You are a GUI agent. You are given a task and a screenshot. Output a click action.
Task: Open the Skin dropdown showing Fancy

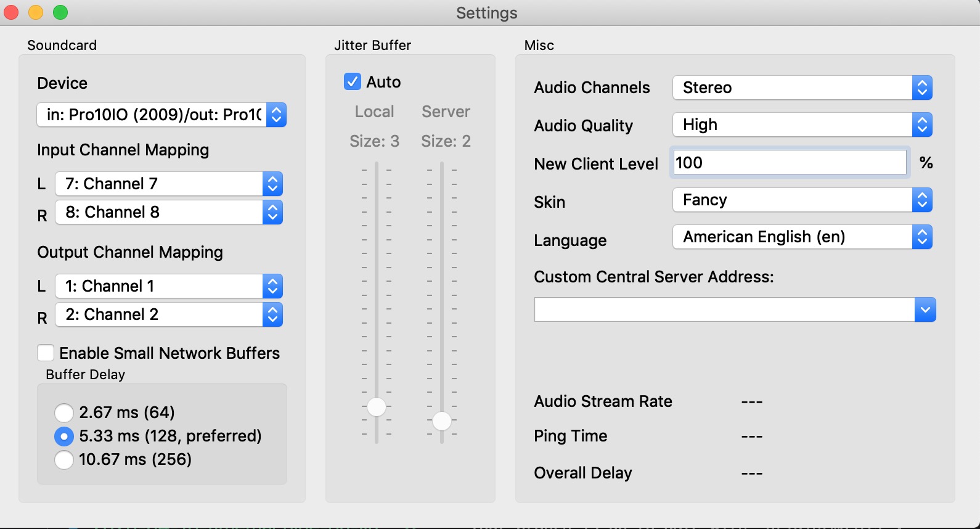coord(802,200)
